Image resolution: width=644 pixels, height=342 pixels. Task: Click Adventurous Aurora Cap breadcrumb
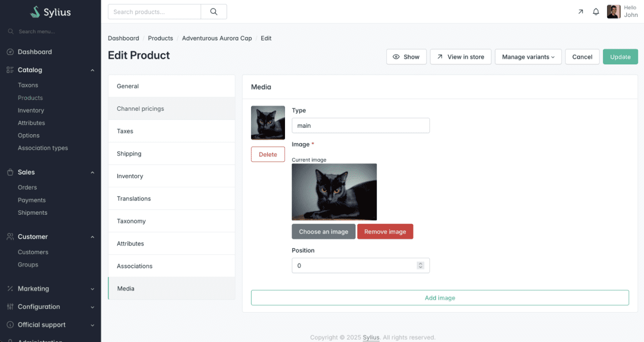click(217, 38)
